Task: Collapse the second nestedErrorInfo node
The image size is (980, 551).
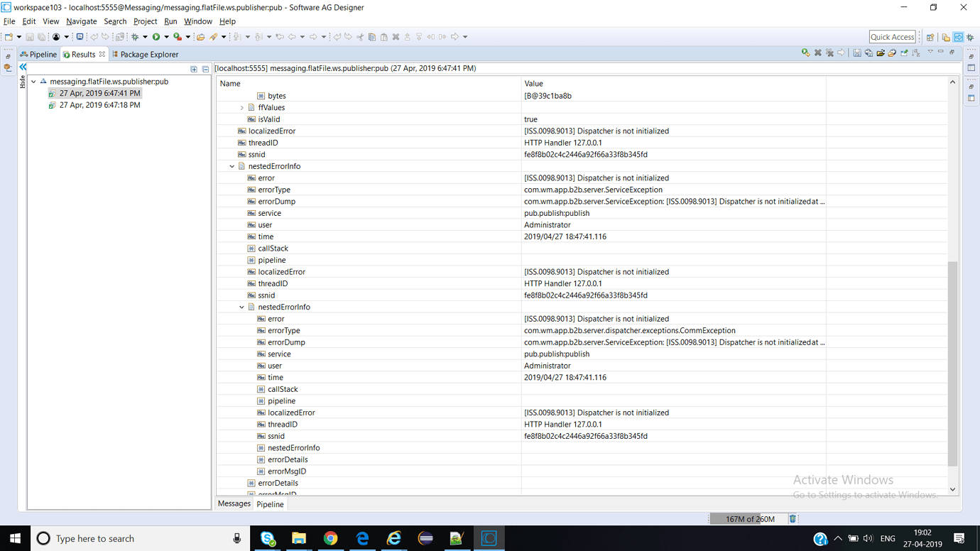Action: click(x=241, y=307)
